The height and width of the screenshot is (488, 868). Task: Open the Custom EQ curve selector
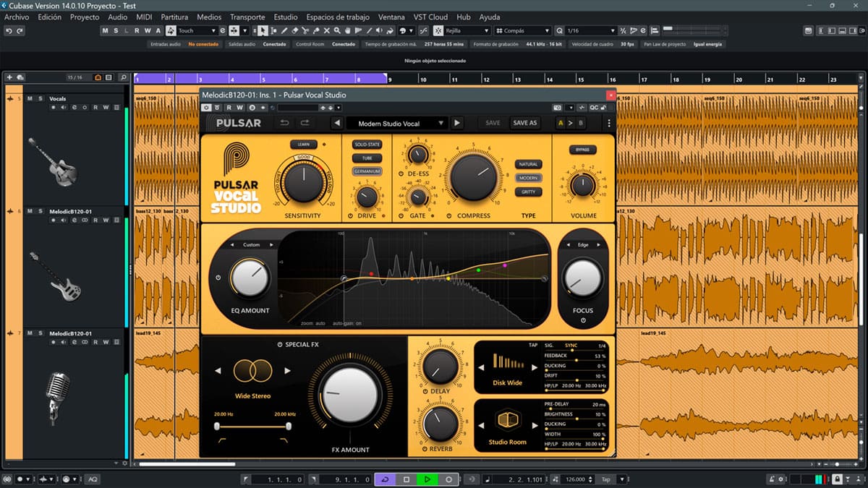pyautogui.click(x=251, y=245)
